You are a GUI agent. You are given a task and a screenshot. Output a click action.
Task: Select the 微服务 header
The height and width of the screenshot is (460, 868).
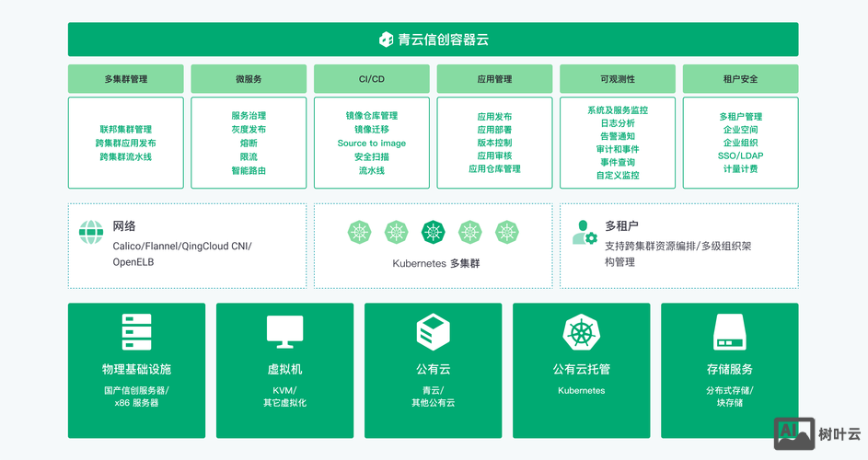(249, 78)
